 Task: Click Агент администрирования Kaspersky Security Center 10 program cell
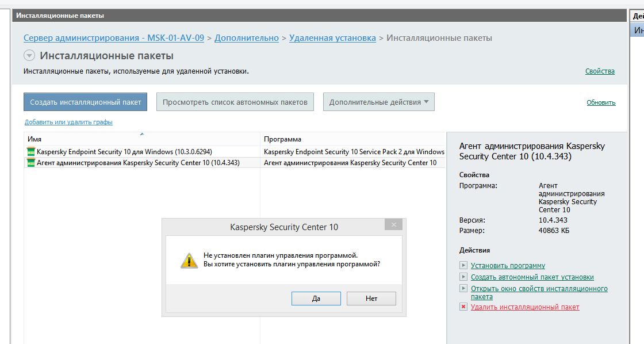click(x=350, y=163)
